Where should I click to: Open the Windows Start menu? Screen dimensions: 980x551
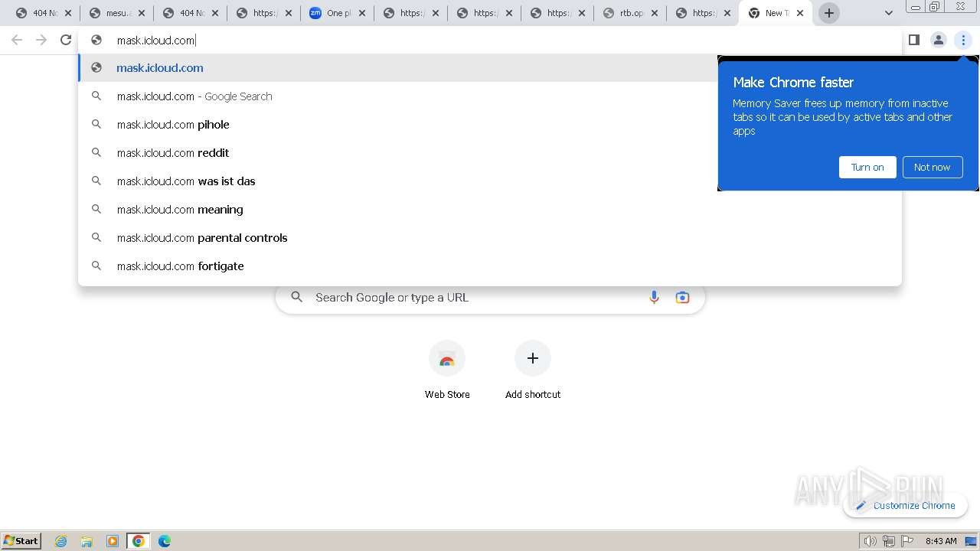pyautogui.click(x=21, y=540)
